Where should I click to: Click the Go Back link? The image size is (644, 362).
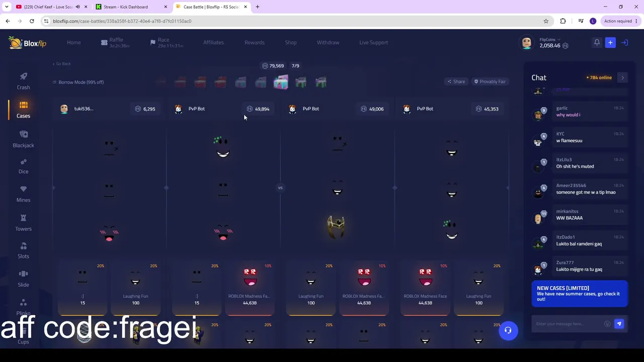(x=62, y=64)
